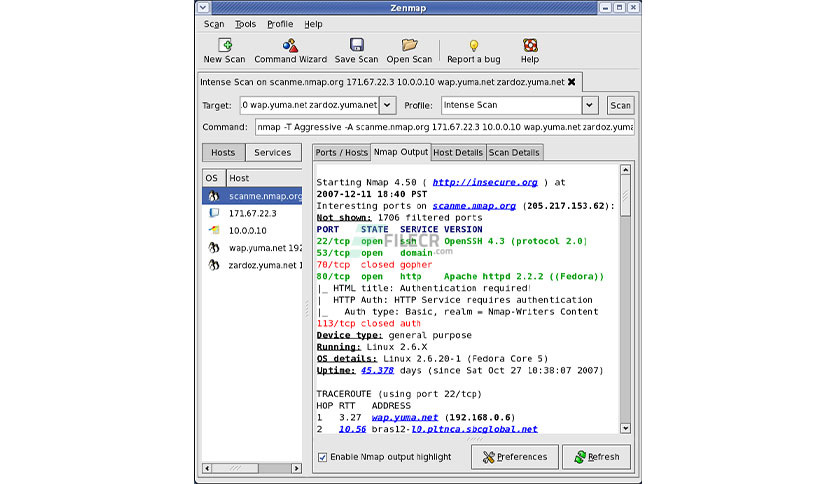The height and width of the screenshot is (484, 836).
Task: Click output scrollbar down arrow
Action: click(625, 428)
